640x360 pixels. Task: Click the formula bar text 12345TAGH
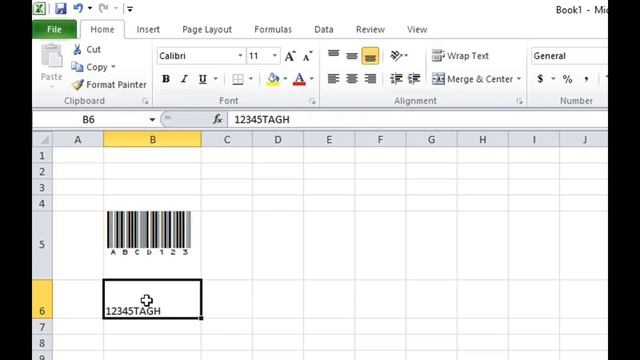point(262,120)
